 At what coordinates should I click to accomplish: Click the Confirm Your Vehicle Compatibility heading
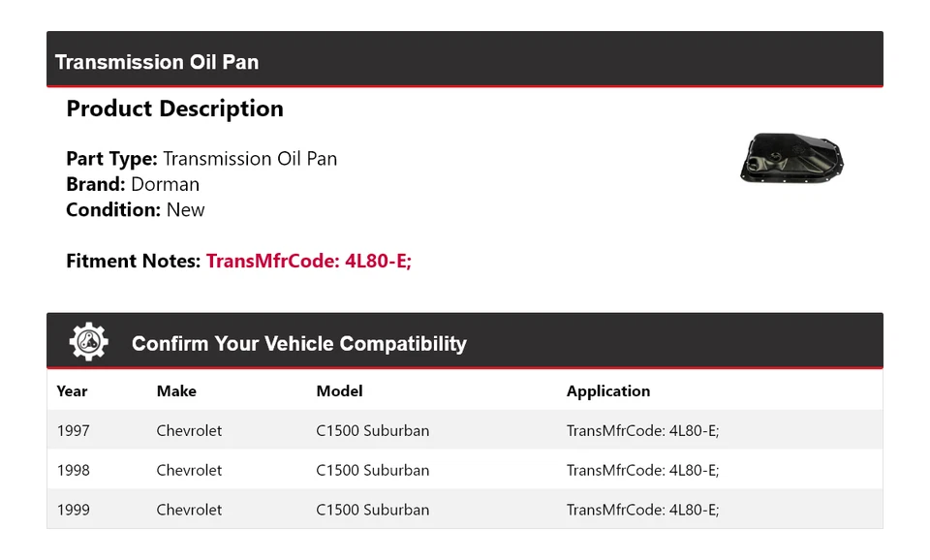(x=298, y=344)
